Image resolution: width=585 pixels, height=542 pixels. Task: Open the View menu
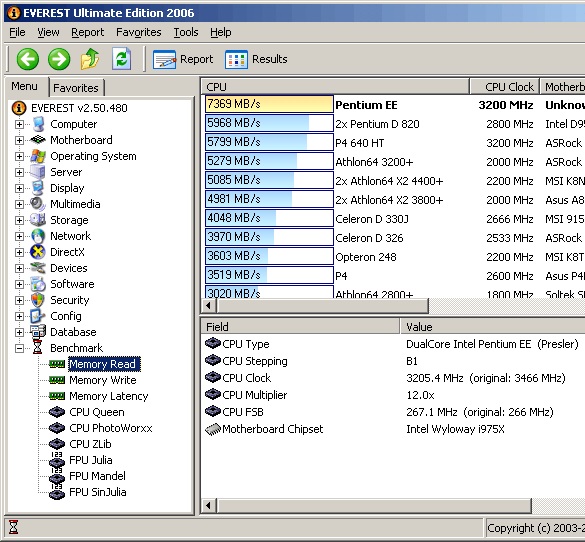pos(48,32)
